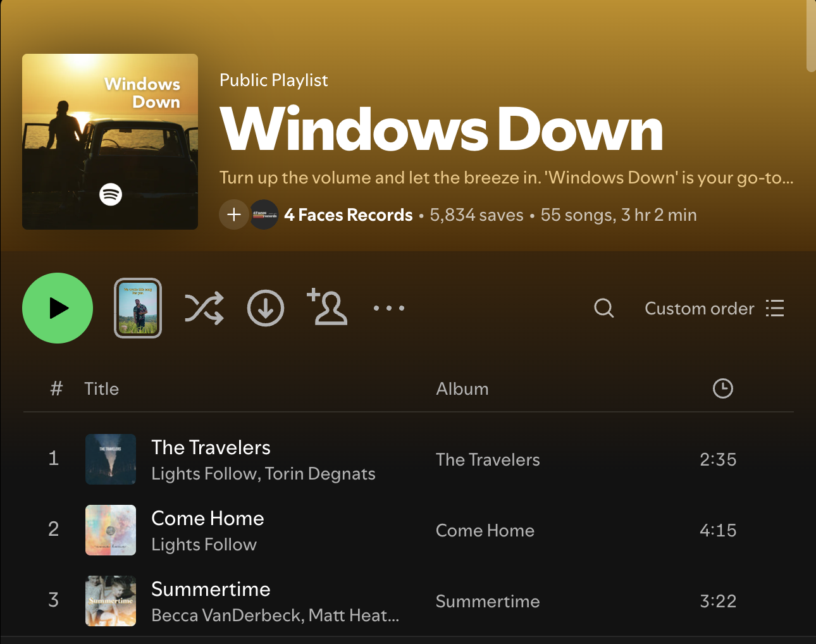Screen dimensions: 816x644
Task: Sort by the clock duration column icon
Action: [x=722, y=388]
